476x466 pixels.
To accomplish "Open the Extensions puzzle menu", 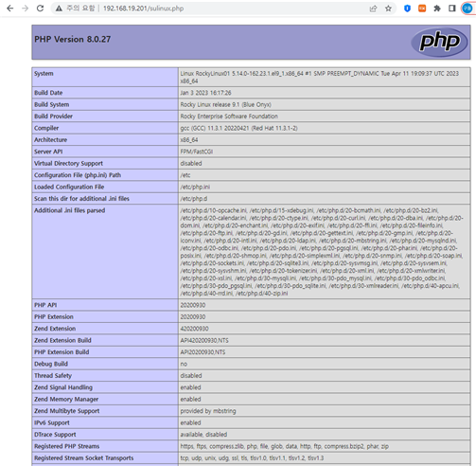I will (x=437, y=9).
